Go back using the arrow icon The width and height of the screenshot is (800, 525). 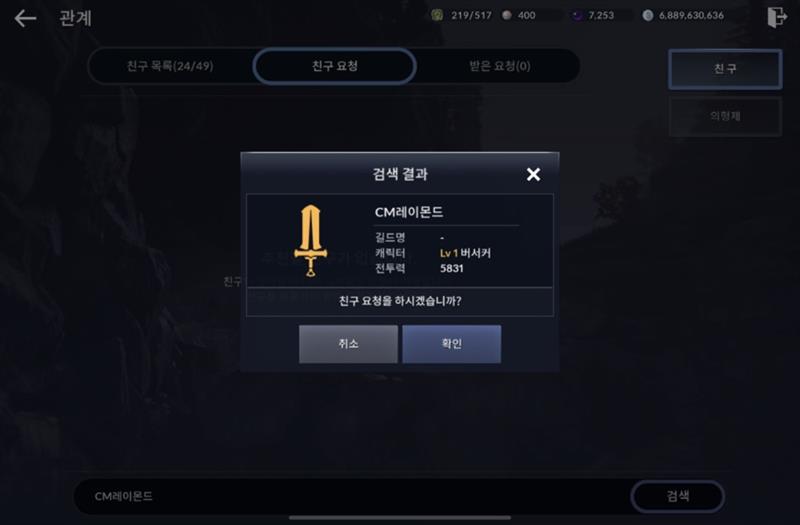coord(25,19)
